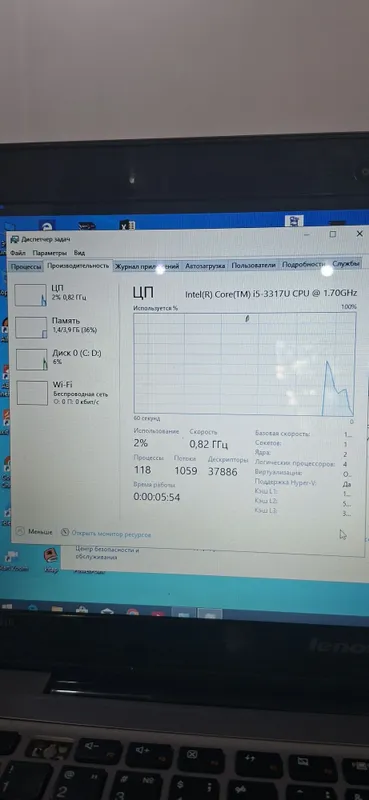Click Открыть монитор ресурсов link

point(111,534)
